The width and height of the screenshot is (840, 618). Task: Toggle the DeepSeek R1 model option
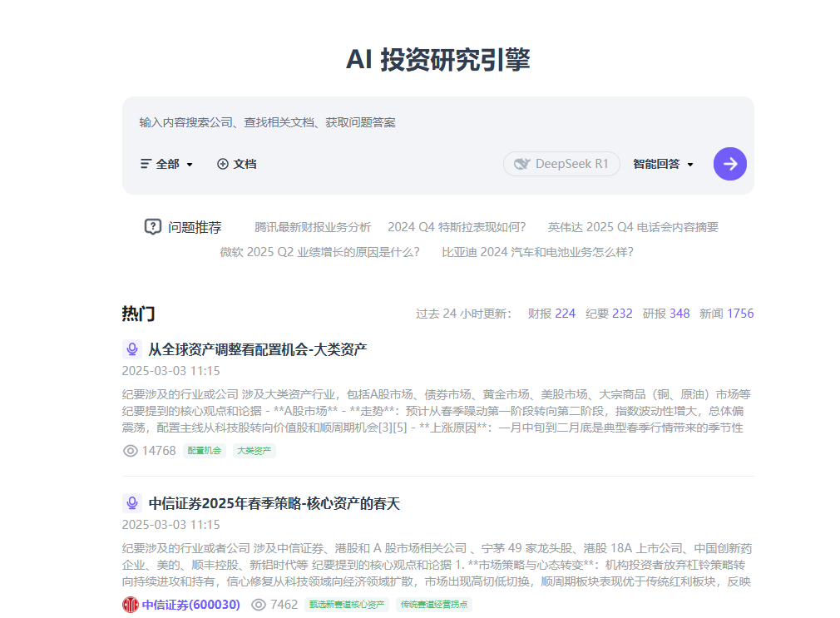561,164
